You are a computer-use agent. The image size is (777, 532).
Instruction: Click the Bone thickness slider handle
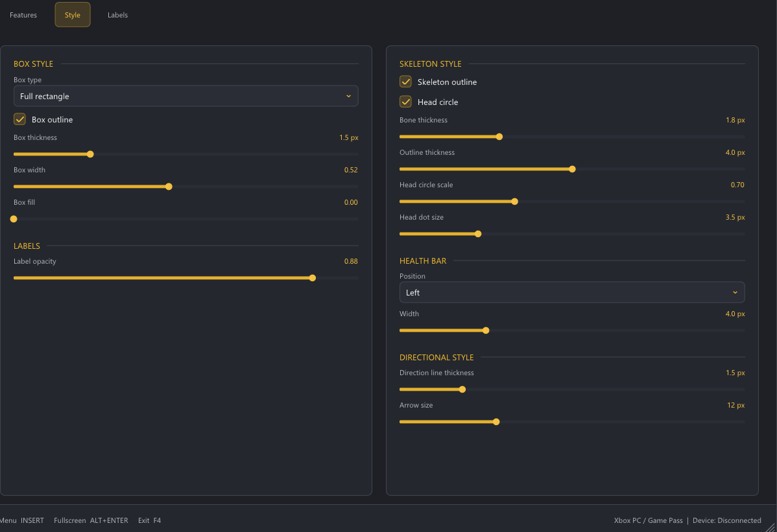tap(499, 137)
